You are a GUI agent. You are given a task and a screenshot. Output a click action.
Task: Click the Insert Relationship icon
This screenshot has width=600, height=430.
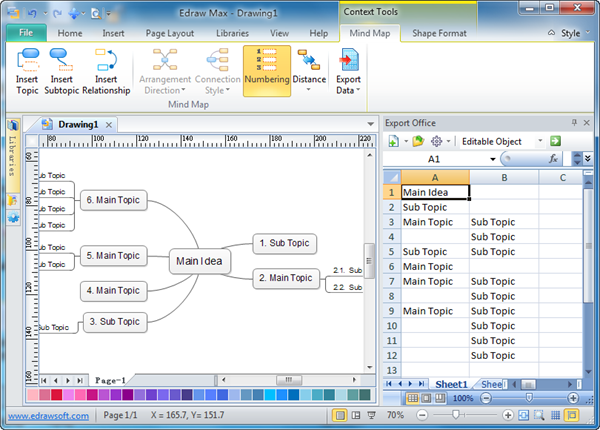106,71
